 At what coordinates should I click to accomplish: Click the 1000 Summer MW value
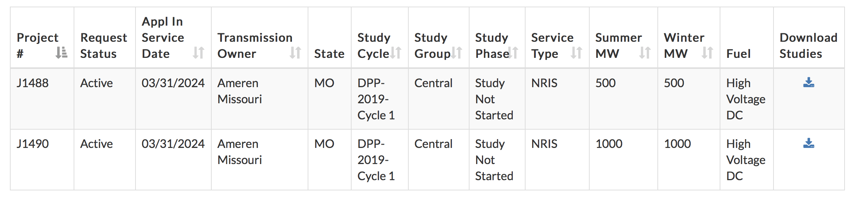[x=609, y=144]
